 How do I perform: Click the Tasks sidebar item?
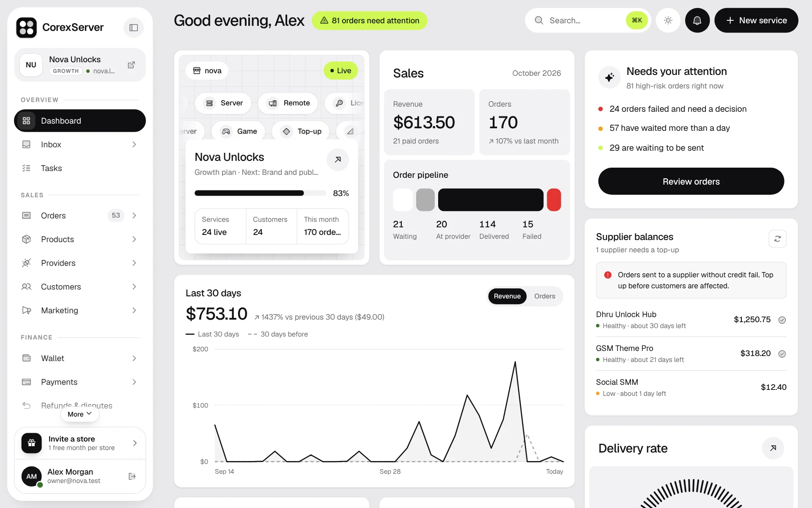click(80, 168)
